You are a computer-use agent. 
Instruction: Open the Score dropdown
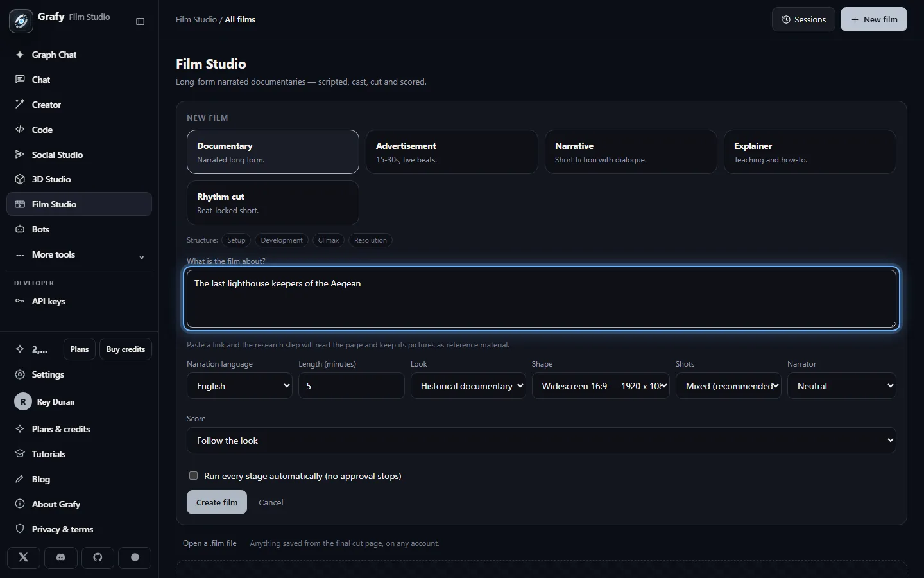[x=542, y=441]
